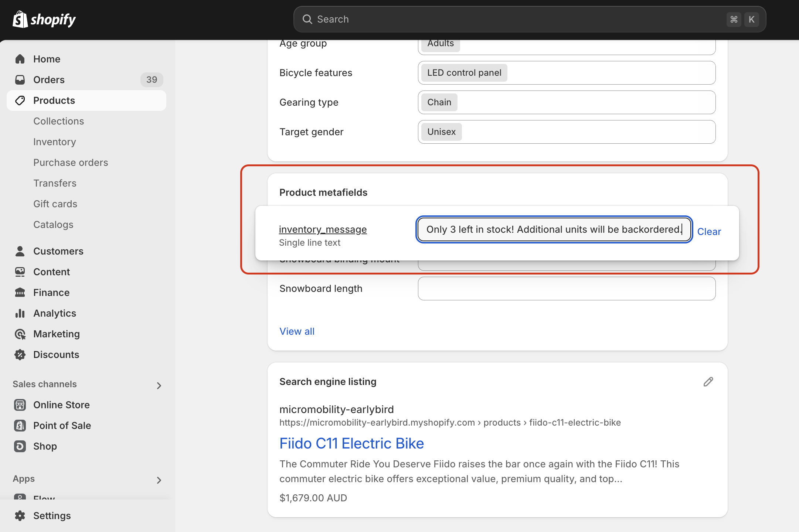Image resolution: width=799 pixels, height=532 pixels.
Task: Expand the Sales channels section
Action: pyautogui.click(x=159, y=386)
